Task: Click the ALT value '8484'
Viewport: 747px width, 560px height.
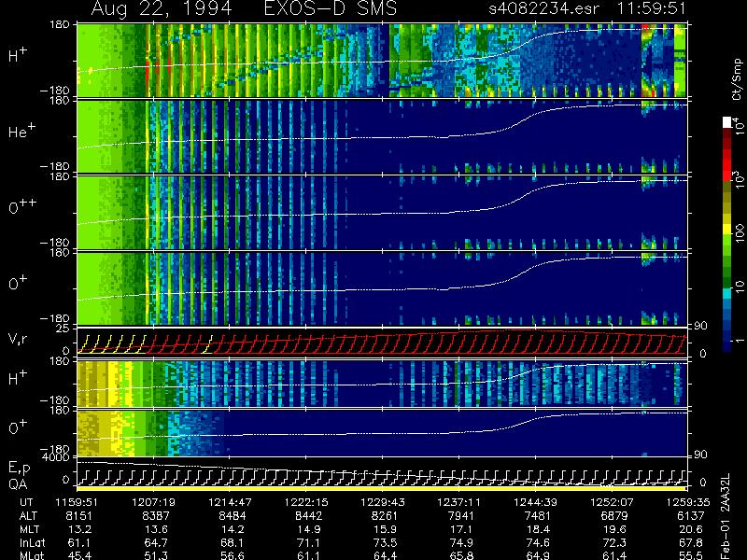Action: pos(232,516)
